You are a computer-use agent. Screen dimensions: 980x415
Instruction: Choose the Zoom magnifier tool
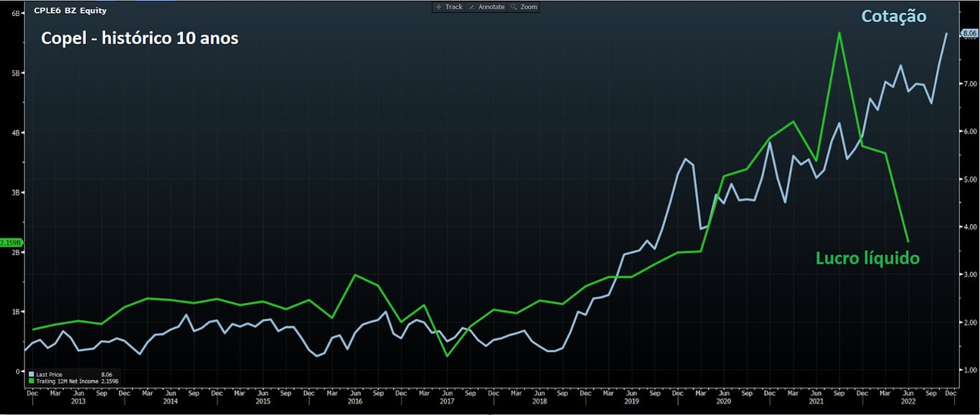[524, 7]
